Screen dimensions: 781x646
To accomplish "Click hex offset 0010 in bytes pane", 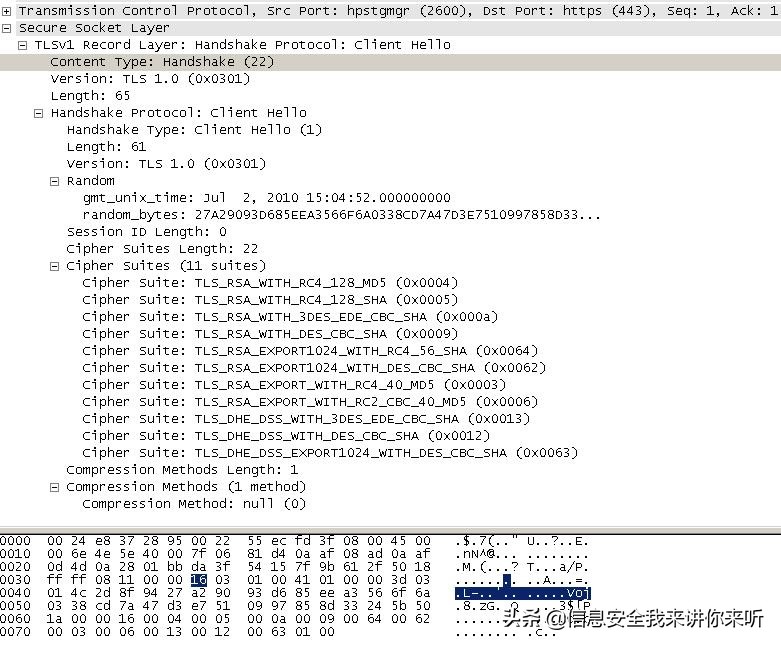I will [15, 554].
